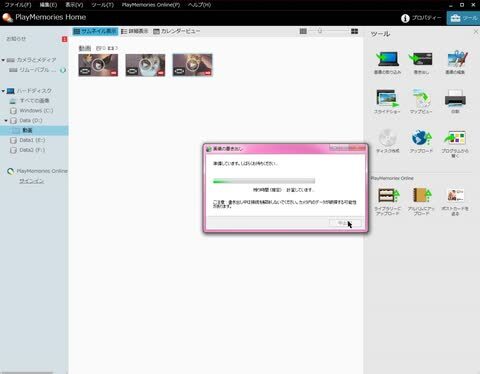
Task: Select お知らせ in the sidebar
Action: tap(16, 39)
